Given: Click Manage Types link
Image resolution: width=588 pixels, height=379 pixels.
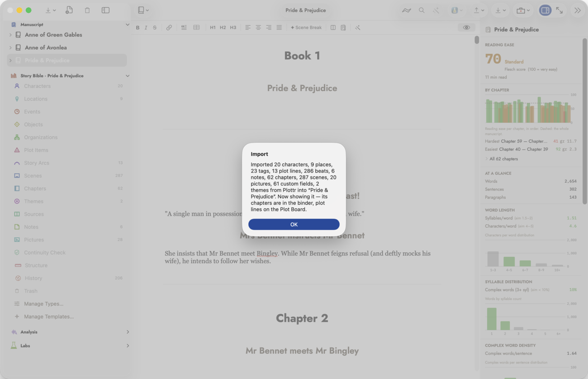Looking at the screenshot, I should [x=43, y=304].
